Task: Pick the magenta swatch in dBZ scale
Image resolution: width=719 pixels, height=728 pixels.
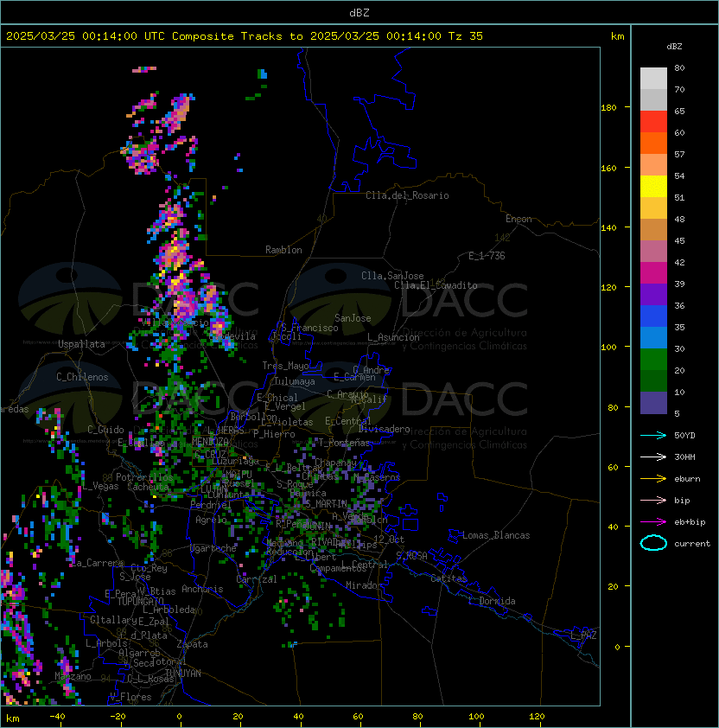Action: coord(653,272)
